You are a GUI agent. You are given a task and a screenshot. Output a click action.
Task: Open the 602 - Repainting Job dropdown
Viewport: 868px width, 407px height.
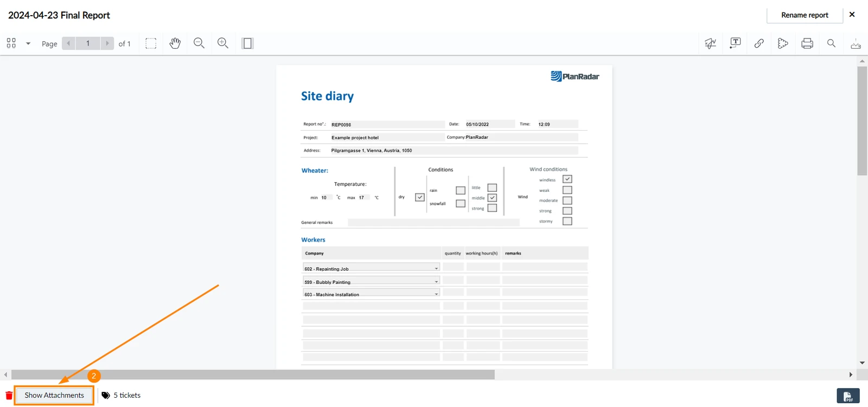pos(371,268)
